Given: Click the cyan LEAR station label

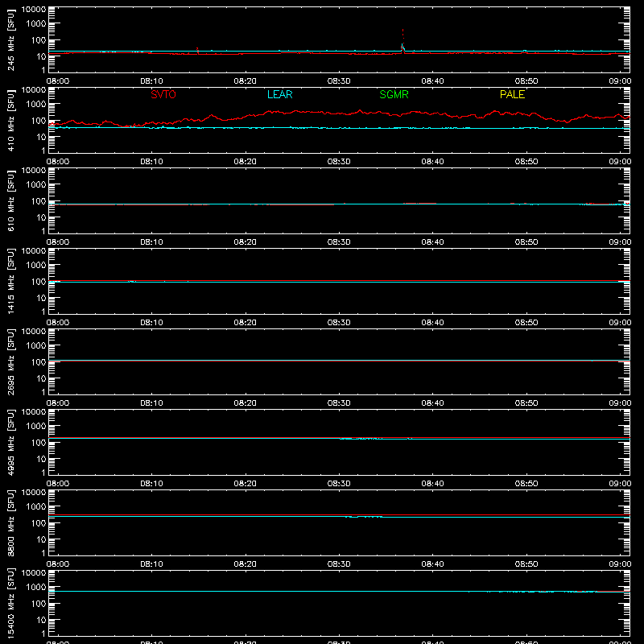Looking at the screenshot, I should tap(279, 94).
